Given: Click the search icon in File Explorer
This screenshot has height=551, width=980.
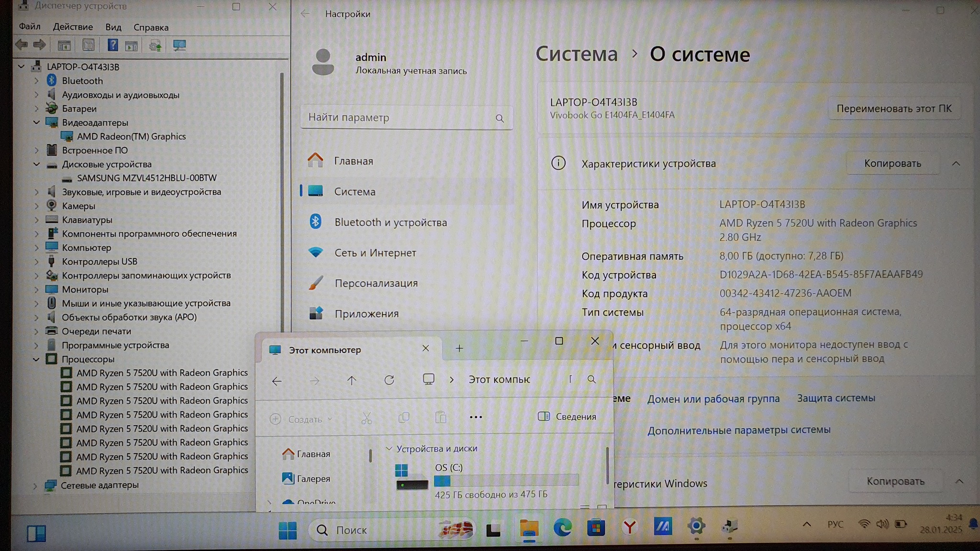Looking at the screenshot, I should 591,379.
